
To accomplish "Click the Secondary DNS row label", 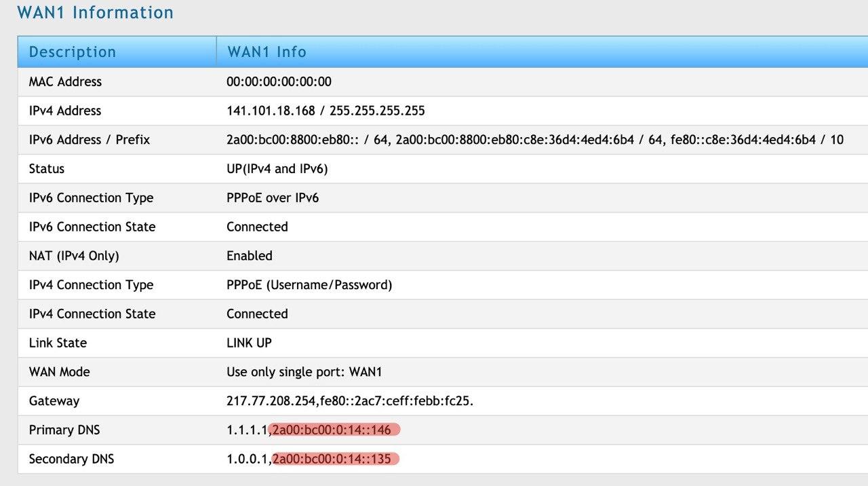I will [x=71, y=460].
